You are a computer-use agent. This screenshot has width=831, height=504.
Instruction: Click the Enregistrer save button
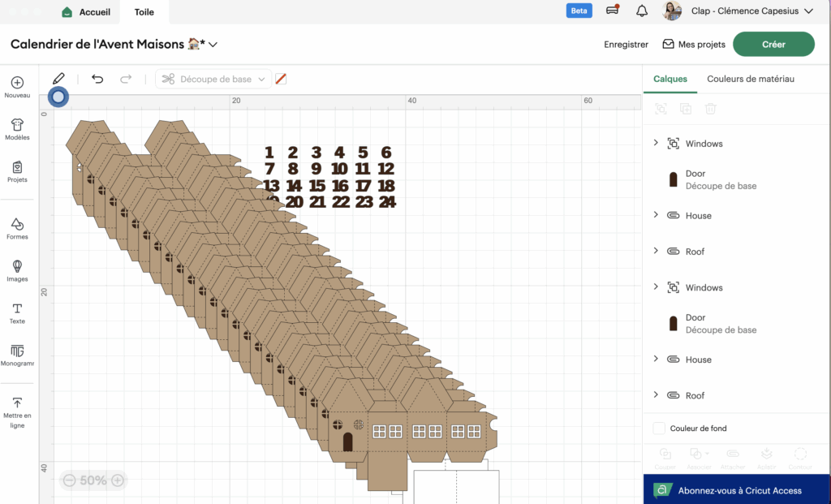[x=626, y=45]
